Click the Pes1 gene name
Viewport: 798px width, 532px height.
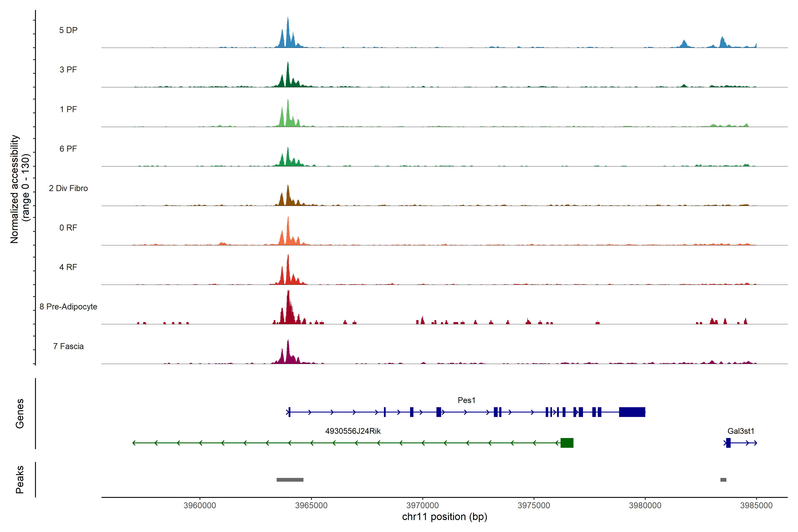[x=466, y=400]
